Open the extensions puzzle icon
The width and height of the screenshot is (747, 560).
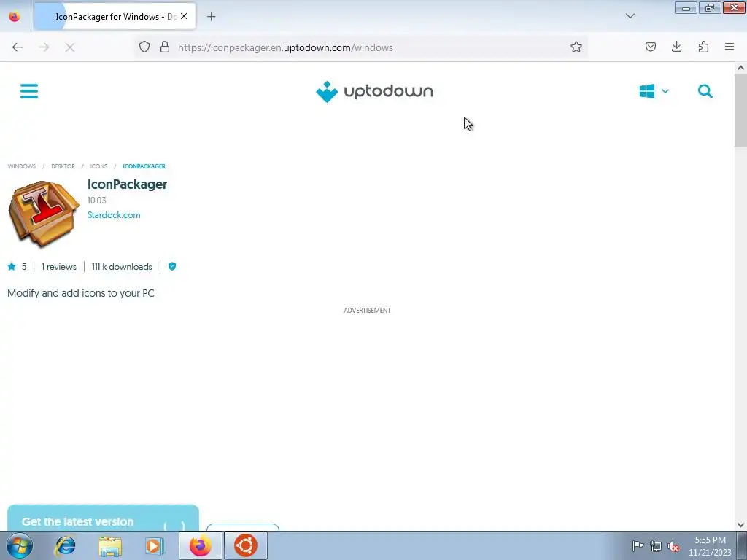(703, 47)
